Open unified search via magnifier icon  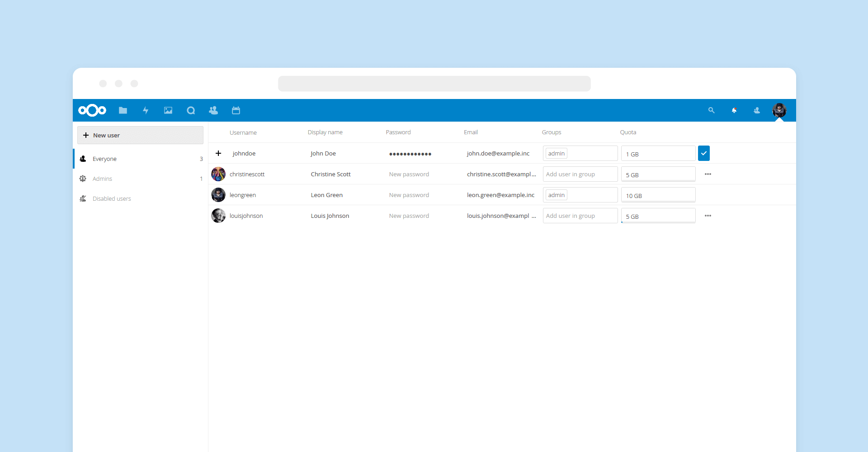click(711, 110)
